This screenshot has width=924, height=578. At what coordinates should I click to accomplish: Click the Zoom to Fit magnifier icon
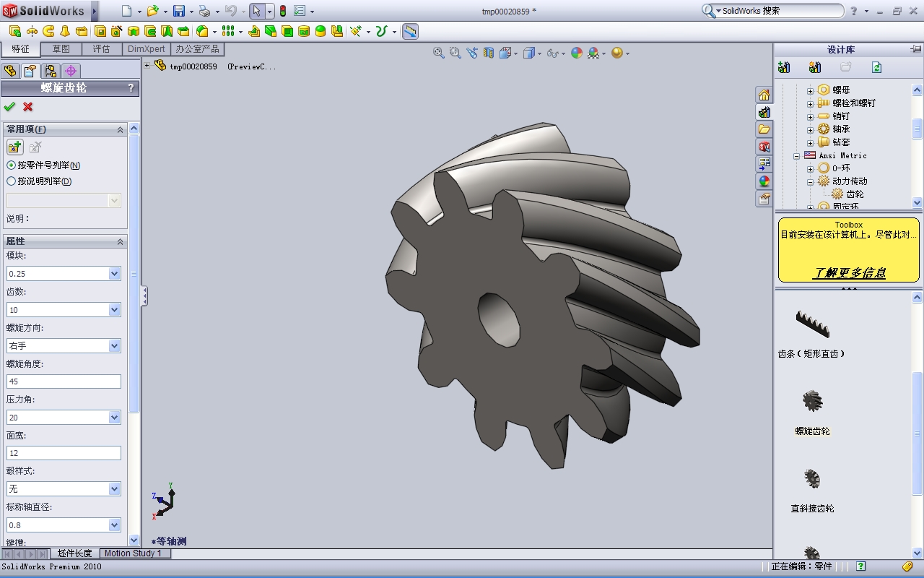438,53
